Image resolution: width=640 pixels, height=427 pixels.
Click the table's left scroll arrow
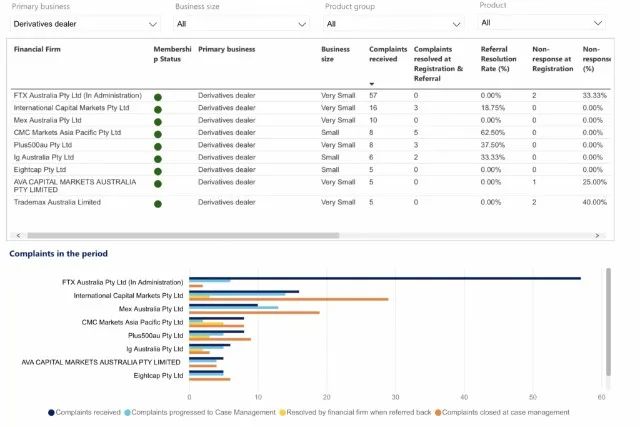pyautogui.click(x=18, y=236)
